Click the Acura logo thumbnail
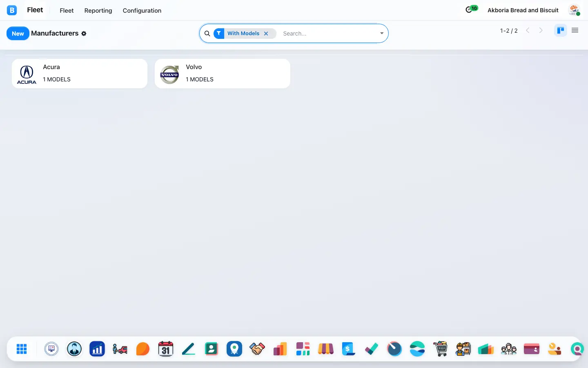This screenshot has height=368, width=588. 27,74
